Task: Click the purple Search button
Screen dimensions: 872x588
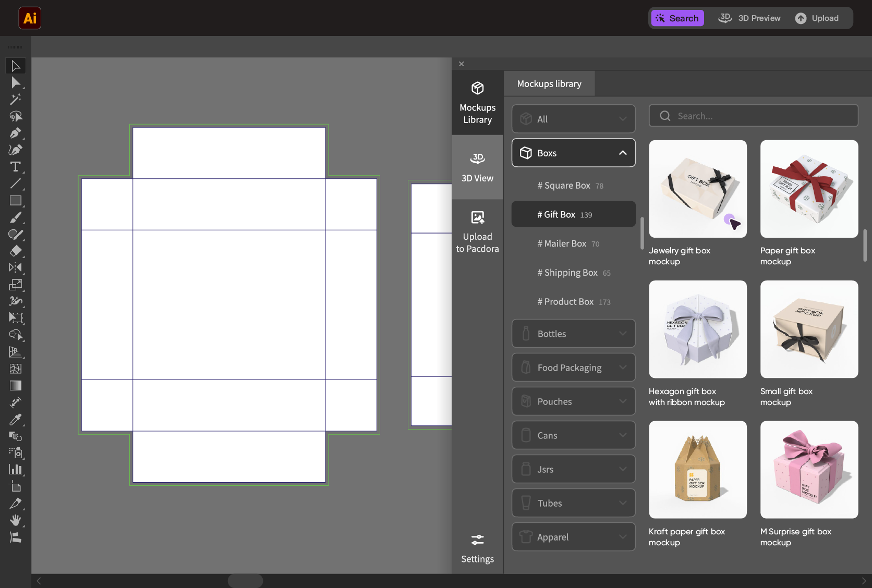Action: coord(677,18)
